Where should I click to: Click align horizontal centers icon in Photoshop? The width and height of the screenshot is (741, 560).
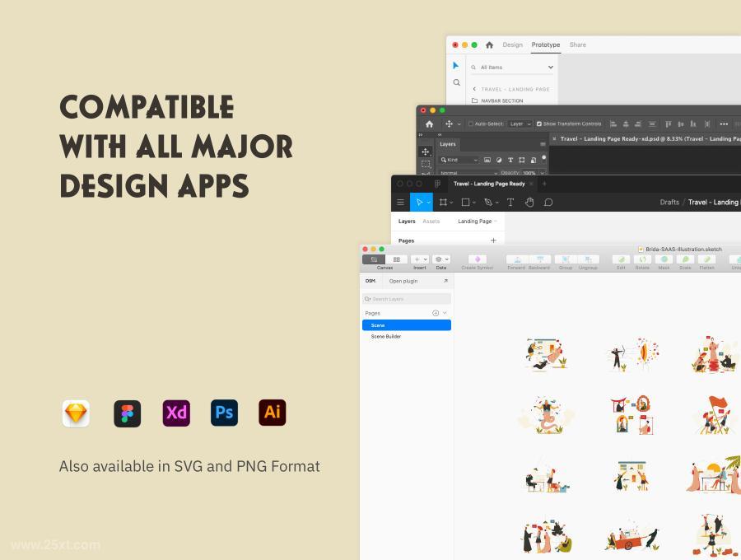click(x=626, y=124)
